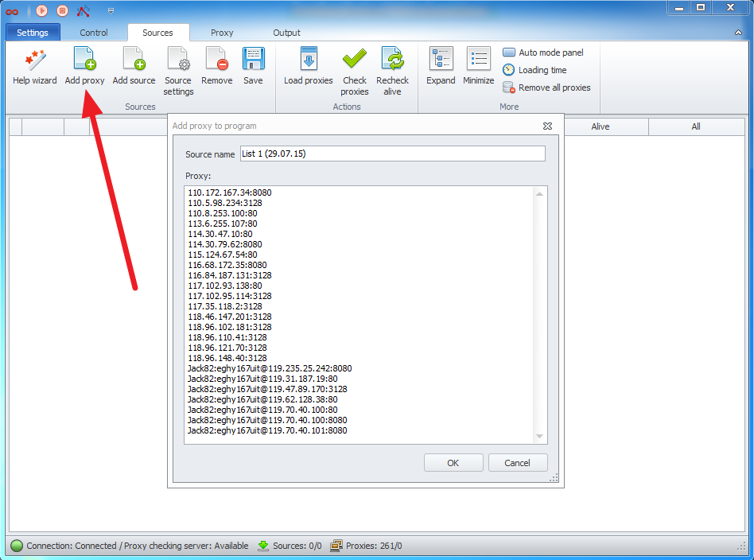Click proxy line 113.6.255.107:80
This screenshot has width=754, height=560.
[x=223, y=224]
